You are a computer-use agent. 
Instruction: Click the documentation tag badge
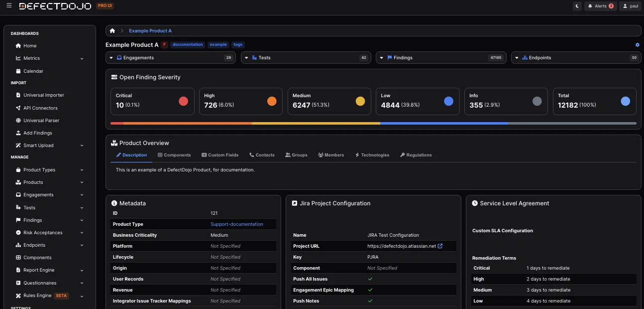[x=188, y=45]
